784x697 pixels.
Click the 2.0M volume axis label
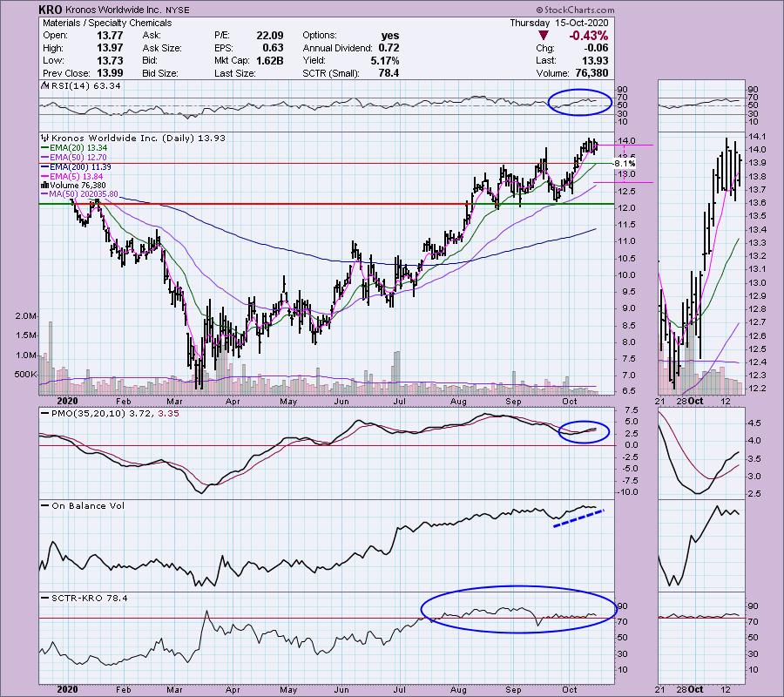click(26, 316)
